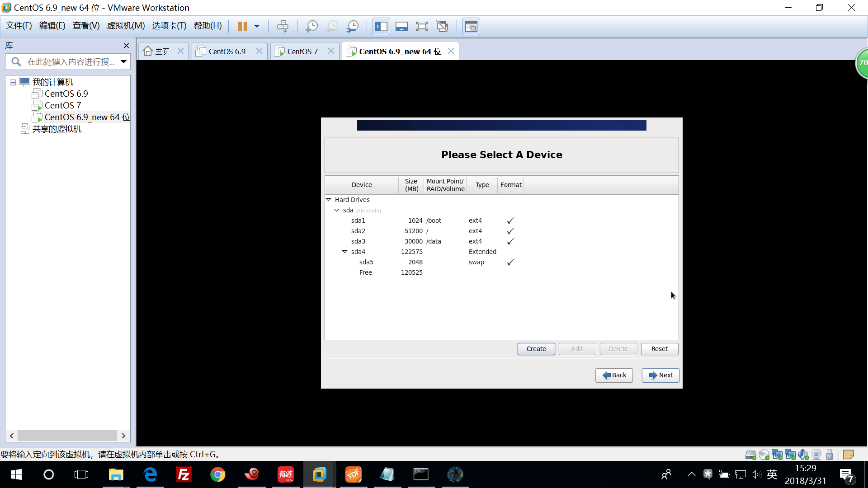This screenshot has height=488, width=868.
Task: Open the 虚拟机(M) menu
Action: pyautogui.click(x=126, y=26)
